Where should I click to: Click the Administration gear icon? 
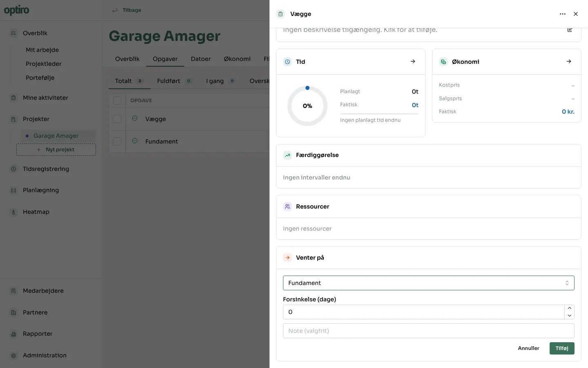[x=13, y=355]
